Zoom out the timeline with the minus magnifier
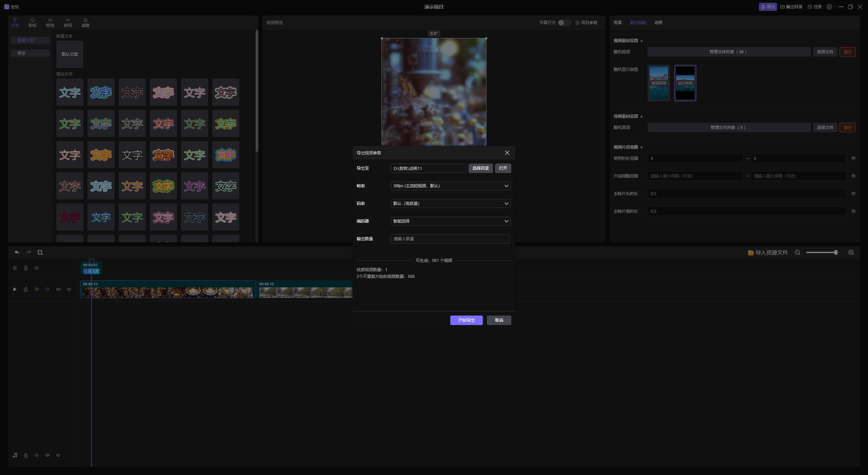Screen dimensions: 868x475 point(797,252)
